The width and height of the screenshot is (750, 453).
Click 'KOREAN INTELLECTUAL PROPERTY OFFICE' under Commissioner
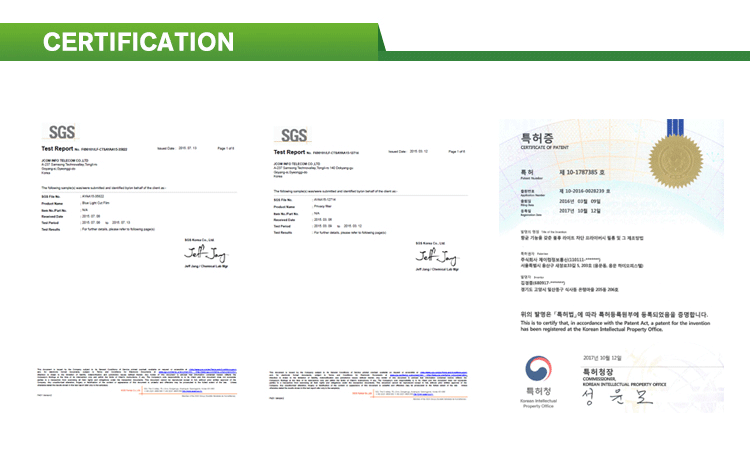click(x=624, y=385)
